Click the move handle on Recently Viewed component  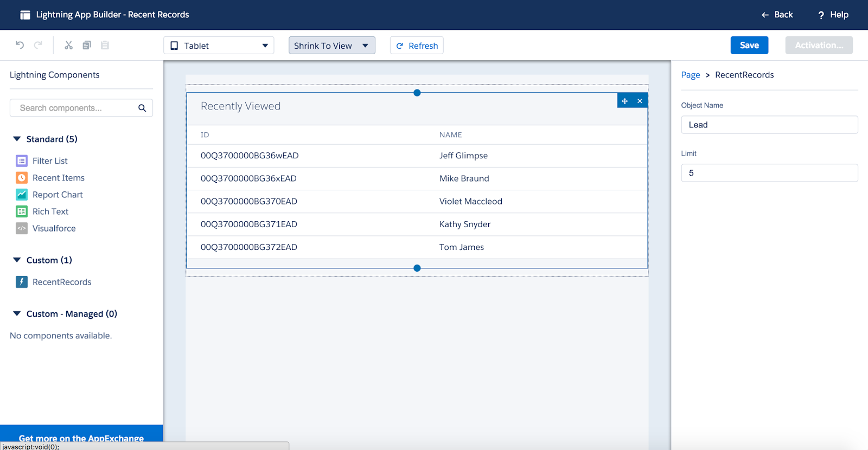coord(625,101)
